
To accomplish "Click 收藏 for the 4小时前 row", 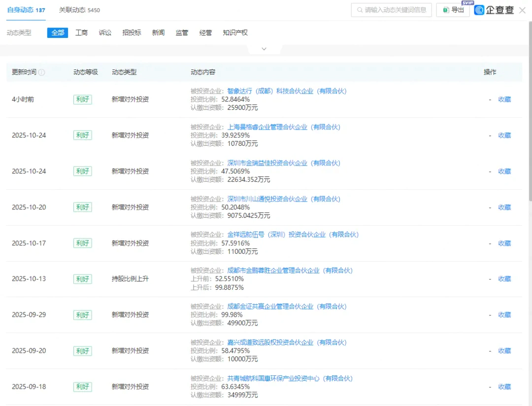I will click(504, 100).
